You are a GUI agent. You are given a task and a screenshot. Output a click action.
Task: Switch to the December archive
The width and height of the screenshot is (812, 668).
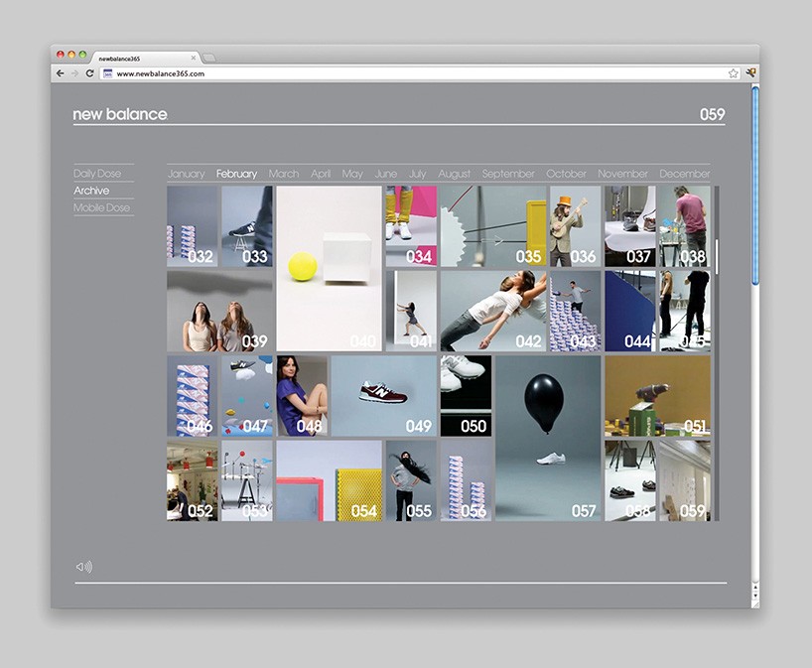pyautogui.click(x=685, y=174)
